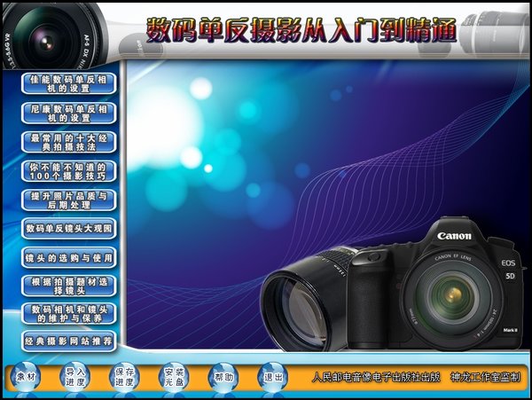
Task: Click 人民邮电音像电子出版社出版 text
Action: pyautogui.click(x=376, y=377)
